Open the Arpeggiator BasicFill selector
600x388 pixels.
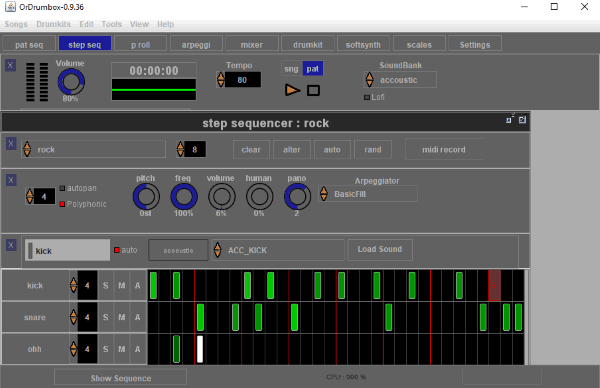coord(368,194)
